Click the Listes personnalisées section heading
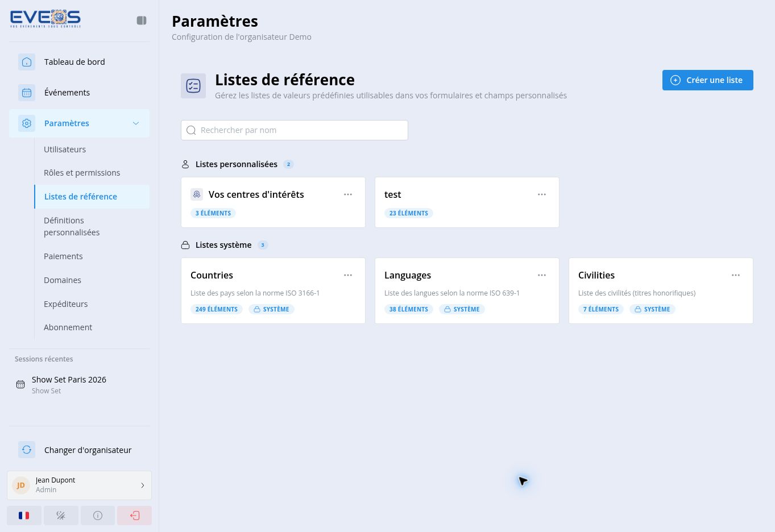This screenshot has width=775, height=532. pyautogui.click(x=237, y=164)
